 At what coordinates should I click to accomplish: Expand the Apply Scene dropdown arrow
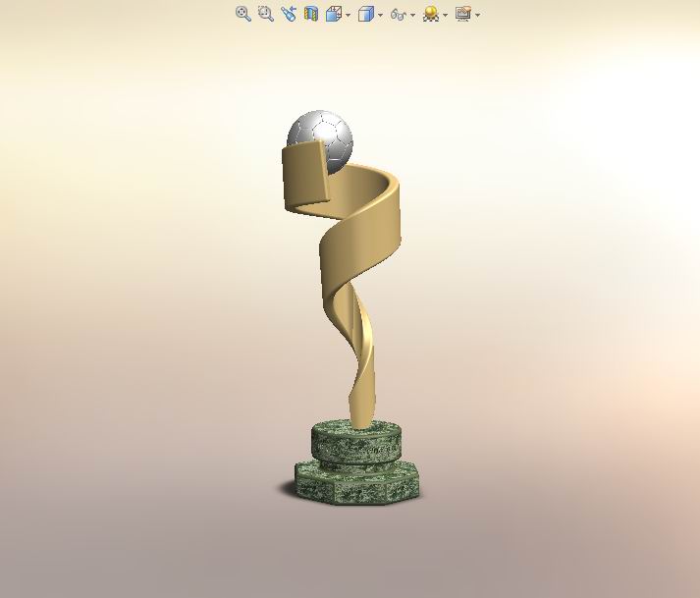[445, 15]
